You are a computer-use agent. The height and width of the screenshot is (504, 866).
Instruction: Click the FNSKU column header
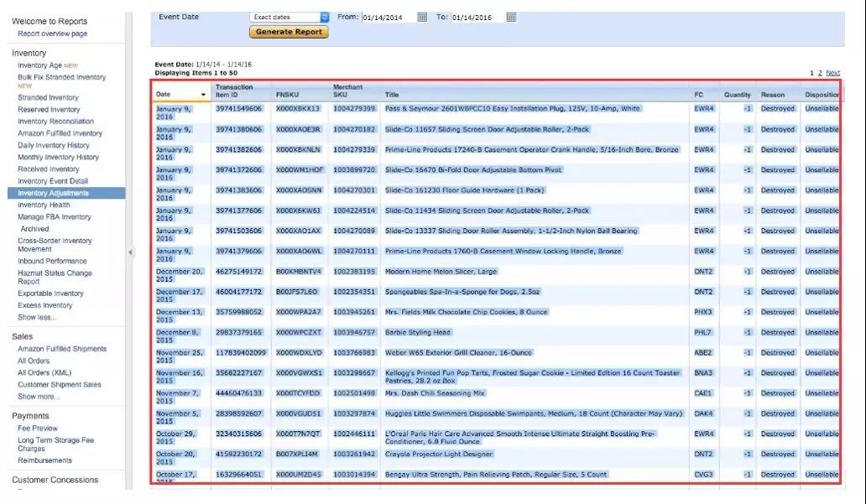pos(287,95)
